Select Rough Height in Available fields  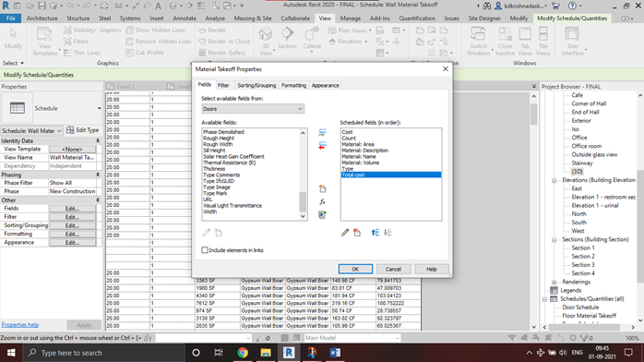point(219,139)
